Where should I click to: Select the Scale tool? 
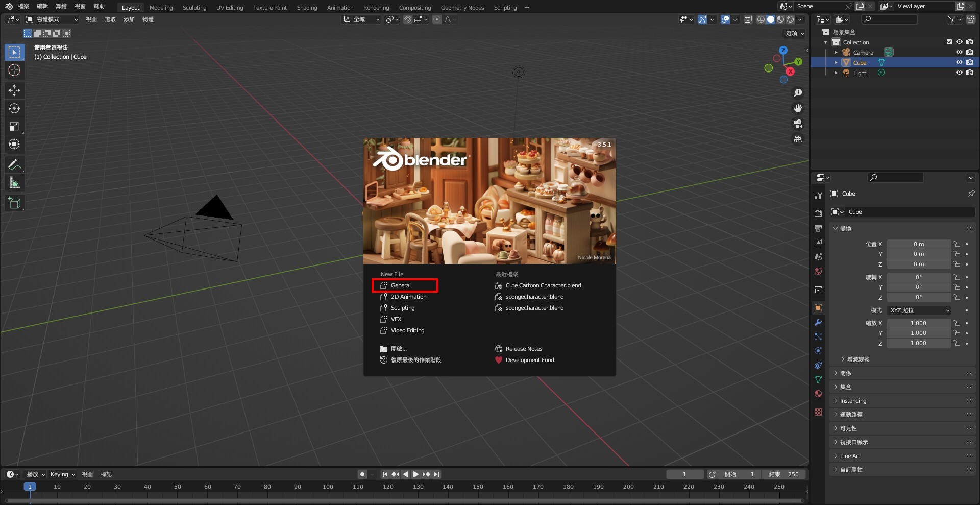click(x=14, y=126)
